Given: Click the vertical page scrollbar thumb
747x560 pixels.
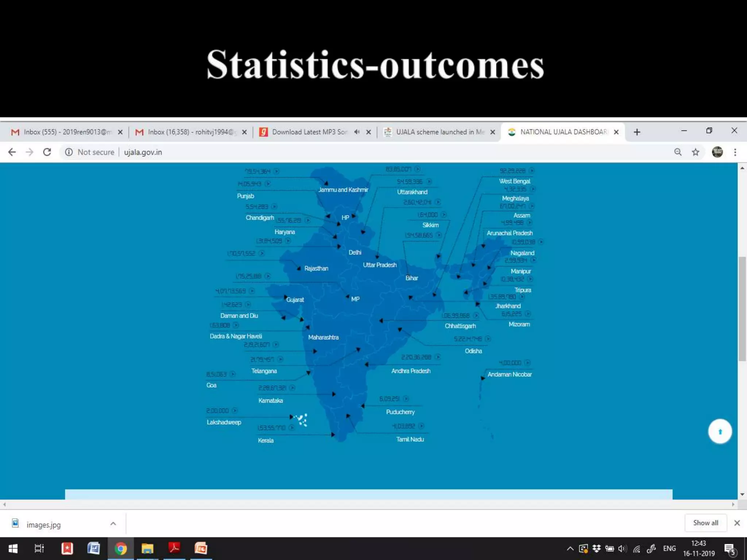Looking at the screenshot, I should pyautogui.click(x=742, y=308).
